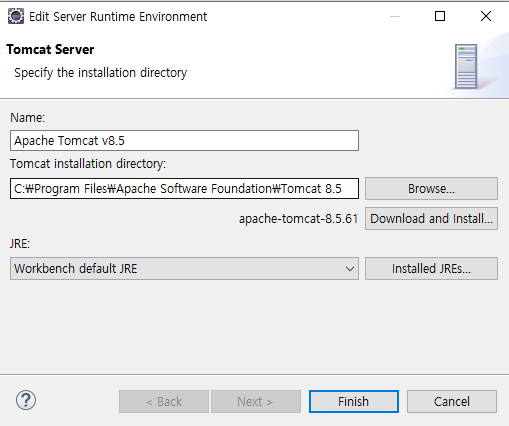Close the dialog with the X button
This screenshot has width=509, height=426.
click(486, 16)
